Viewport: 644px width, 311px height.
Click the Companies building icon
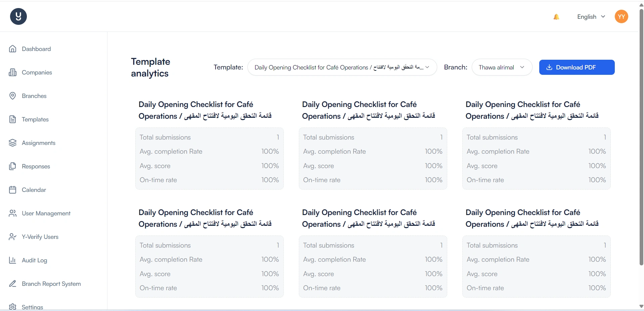[12, 72]
